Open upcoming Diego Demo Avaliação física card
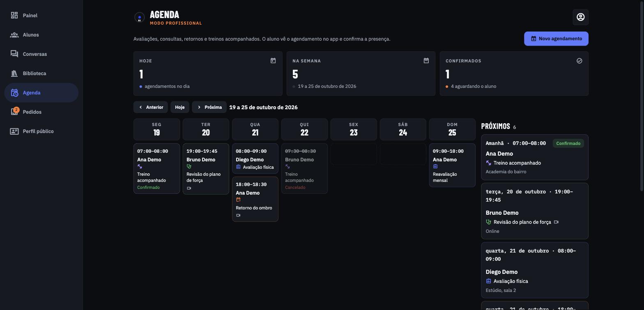Image resolution: width=644 pixels, height=310 pixels. coord(535,270)
